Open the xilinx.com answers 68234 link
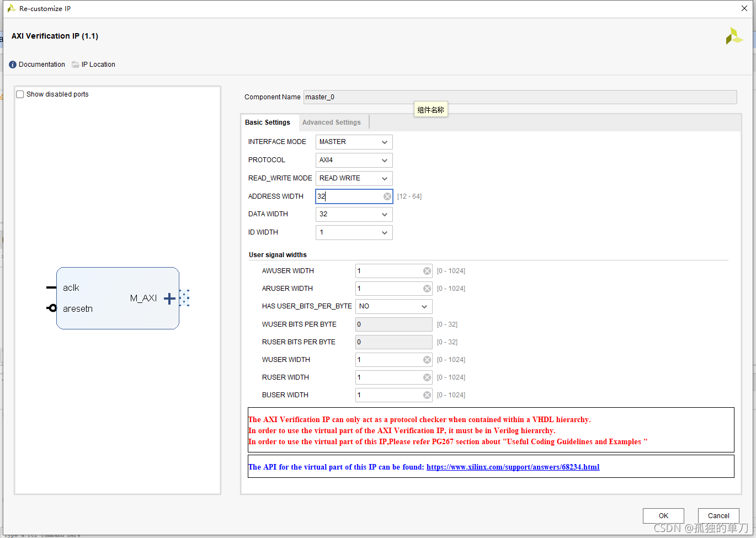This screenshot has width=756, height=538. (x=513, y=467)
